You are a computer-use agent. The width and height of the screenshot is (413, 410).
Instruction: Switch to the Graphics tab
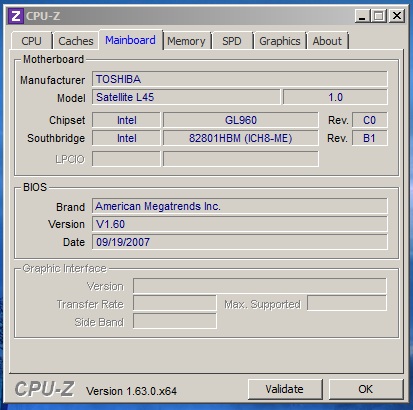(x=280, y=41)
